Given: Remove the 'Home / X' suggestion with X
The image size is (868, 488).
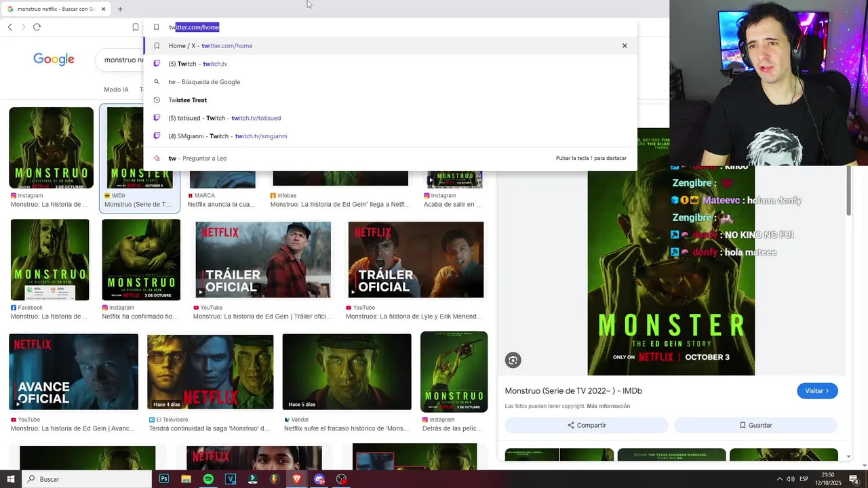Looking at the screenshot, I should point(625,45).
